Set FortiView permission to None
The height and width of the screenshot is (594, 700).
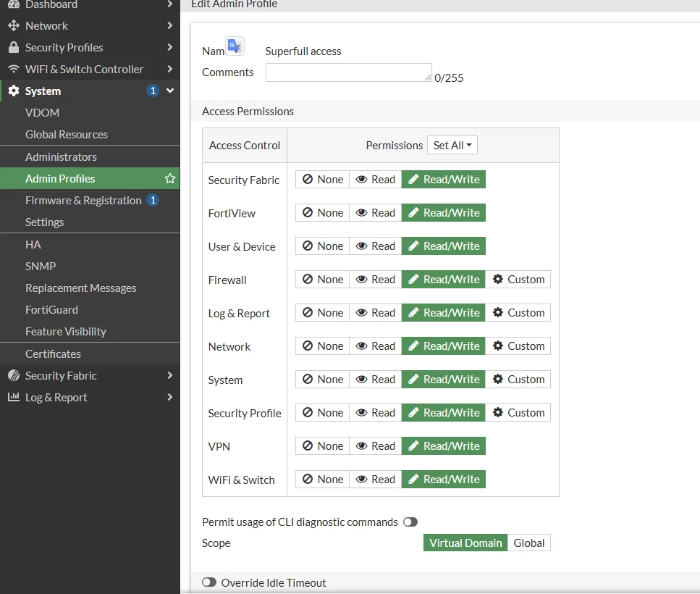[322, 212]
